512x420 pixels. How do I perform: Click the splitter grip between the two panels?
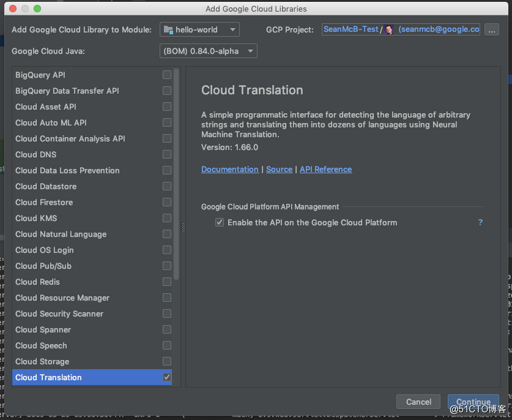[x=183, y=227]
